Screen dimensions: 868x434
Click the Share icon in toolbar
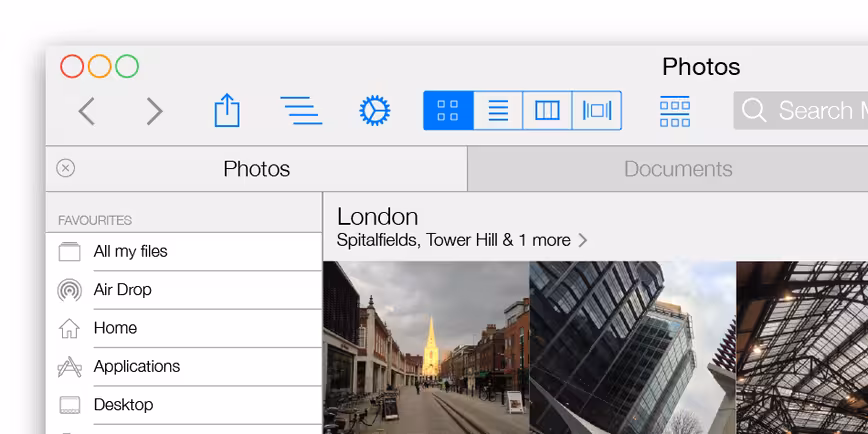[x=227, y=110]
